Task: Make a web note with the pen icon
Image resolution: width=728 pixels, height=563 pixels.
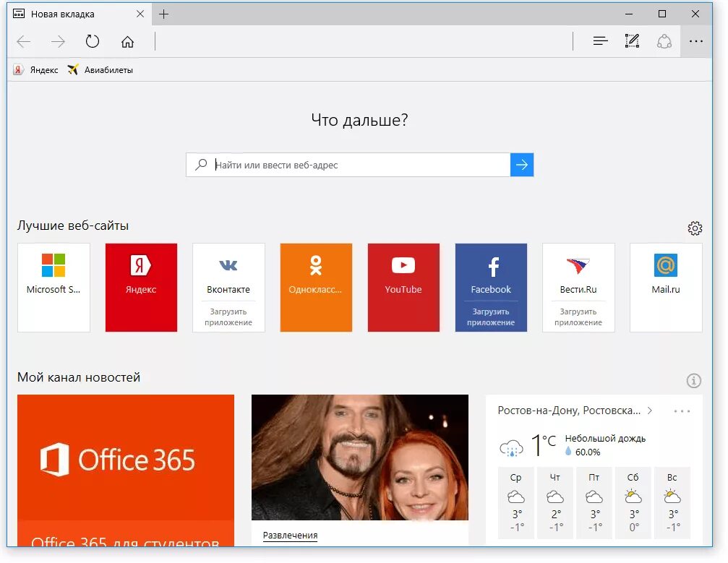Action: (632, 41)
